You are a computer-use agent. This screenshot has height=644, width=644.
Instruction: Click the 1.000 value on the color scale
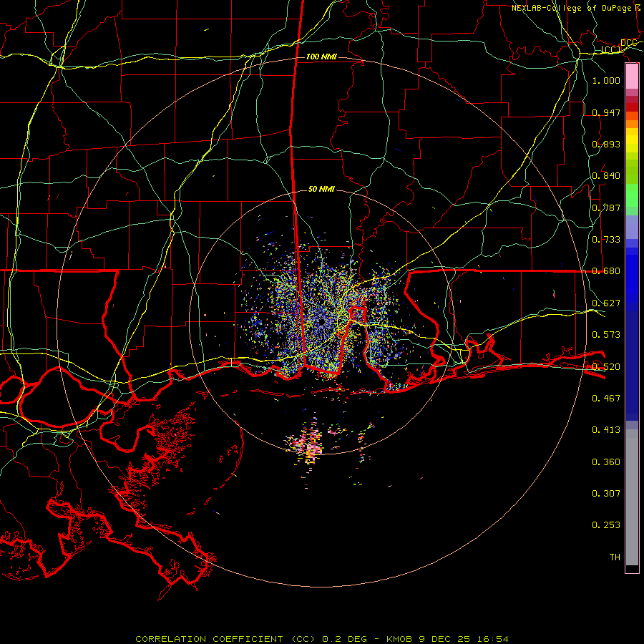(x=606, y=80)
